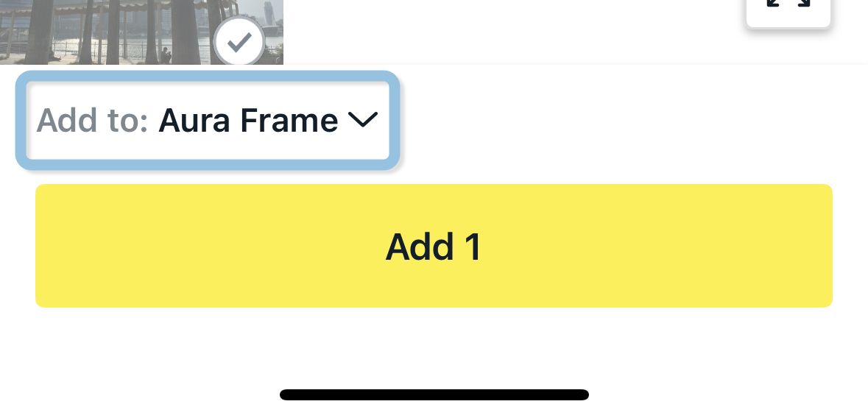This screenshot has width=868, height=418.
Task: Toggle the photo's circular selection checkmark
Action: (x=239, y=43)
